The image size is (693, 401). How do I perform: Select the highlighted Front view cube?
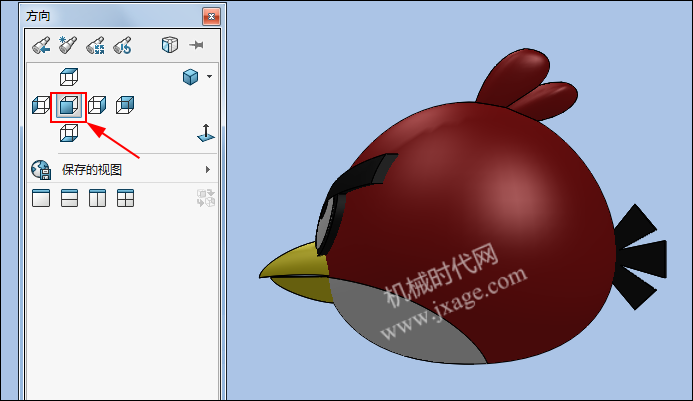(x=69, y=106)
